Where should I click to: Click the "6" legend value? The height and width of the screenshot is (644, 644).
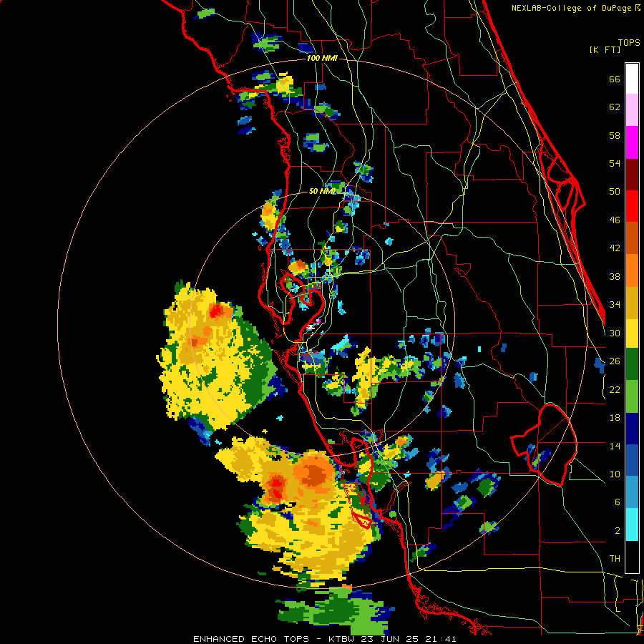pos(618,502)
